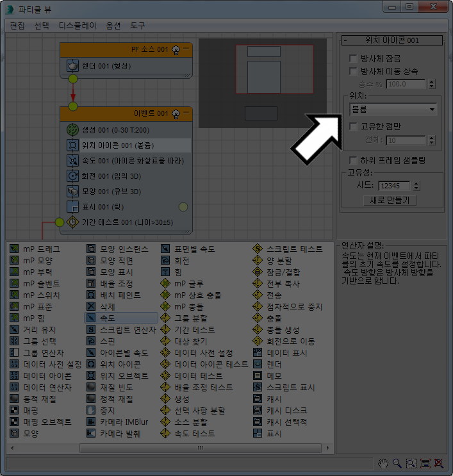This screenshot has height=476, width=453.
Task: Select the 메모 notes operator icon
Action: click(257, 376)
